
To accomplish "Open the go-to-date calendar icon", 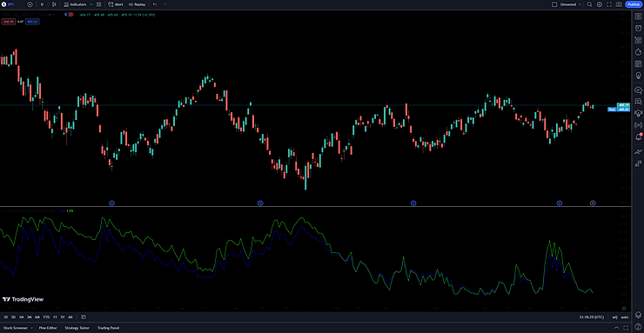I will (84, 317).
